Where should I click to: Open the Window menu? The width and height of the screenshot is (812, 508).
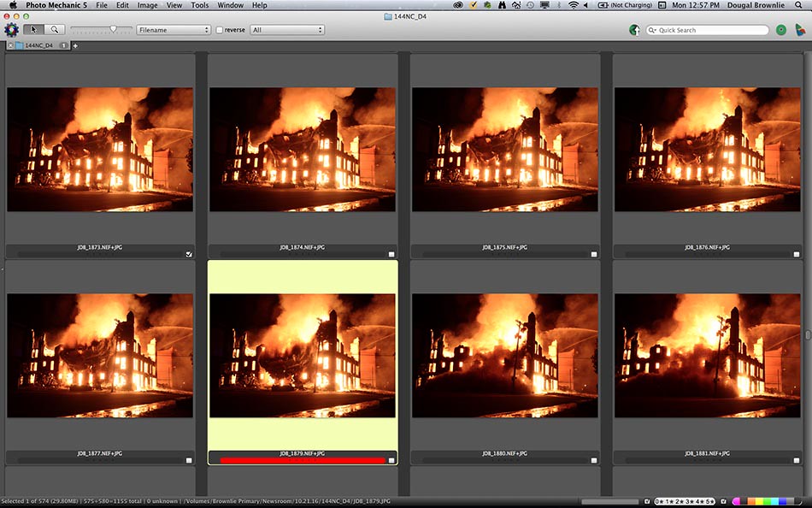tap(231, 5)
